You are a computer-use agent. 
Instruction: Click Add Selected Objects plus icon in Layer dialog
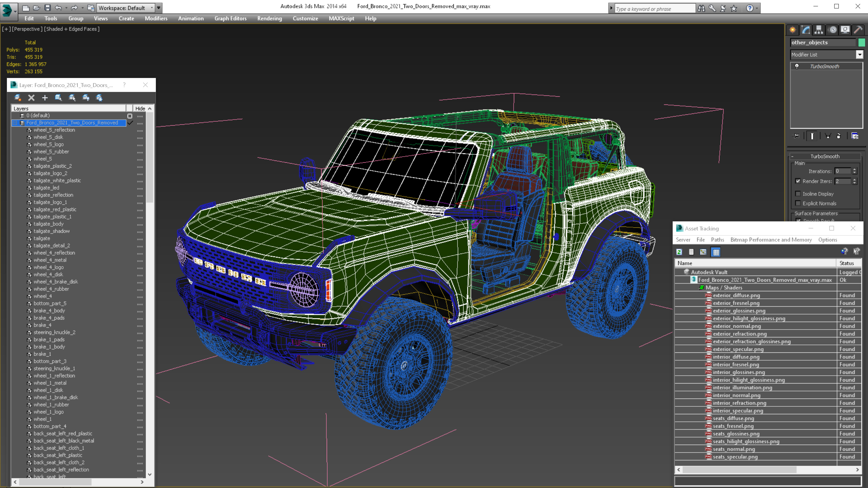coord(45,98)
